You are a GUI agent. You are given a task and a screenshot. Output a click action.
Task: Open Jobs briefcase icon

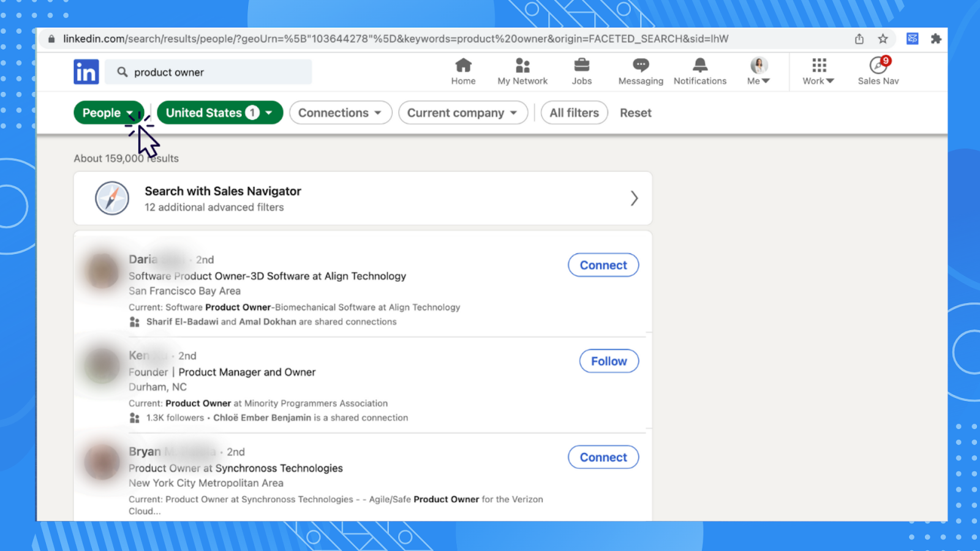[x=582, y=65]
